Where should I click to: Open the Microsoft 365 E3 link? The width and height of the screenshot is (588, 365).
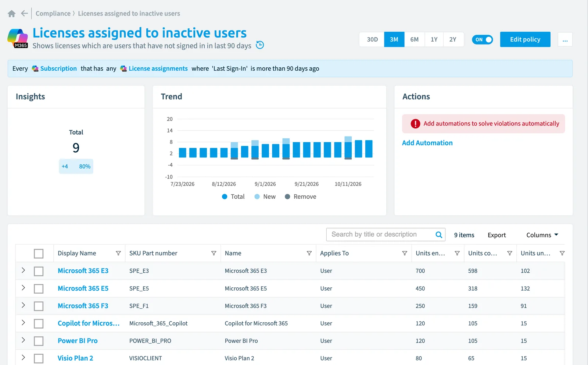pyautogui.click(x=83, y=271)
